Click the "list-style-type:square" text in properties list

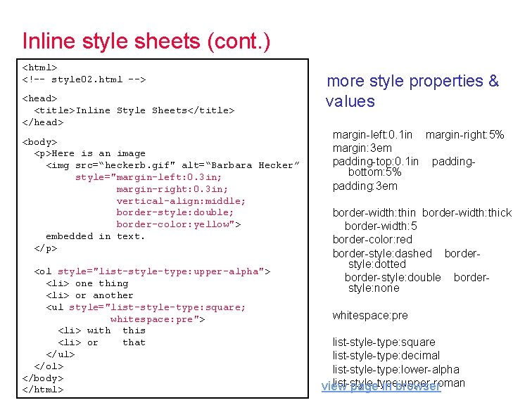(x=384, y=342)
